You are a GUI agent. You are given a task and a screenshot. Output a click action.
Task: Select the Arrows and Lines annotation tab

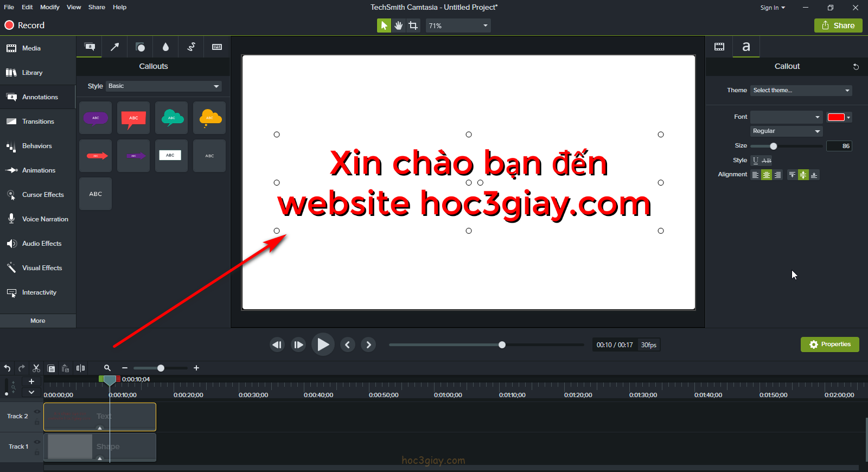click(114, 47)
